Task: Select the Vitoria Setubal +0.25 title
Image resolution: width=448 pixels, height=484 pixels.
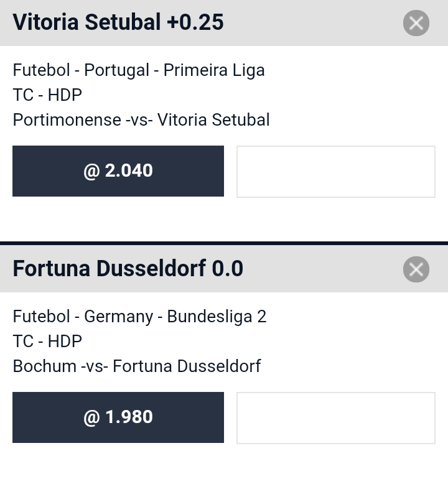Action: (x=118, y=22)
